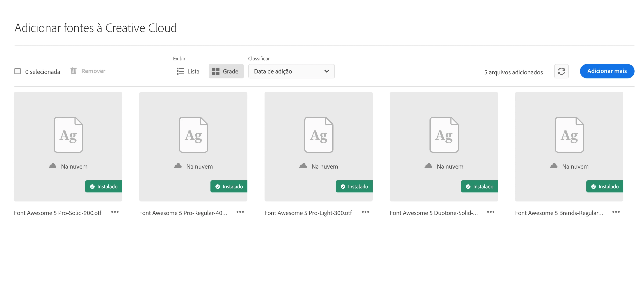Click Ag file icon of Brands-Regular font
Image resolution: width=644 pixels, height=288 pixels.
click(x=569, y=135)
